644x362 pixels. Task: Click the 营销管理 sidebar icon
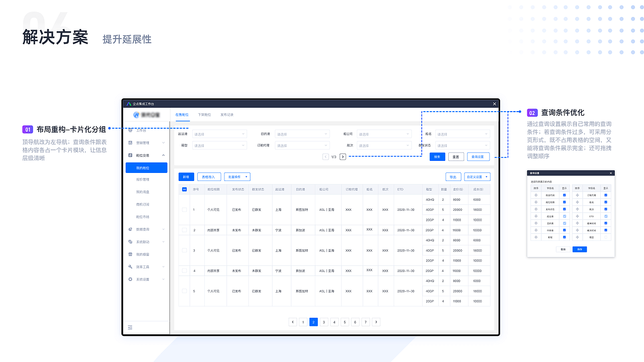[x=130, y=143]
